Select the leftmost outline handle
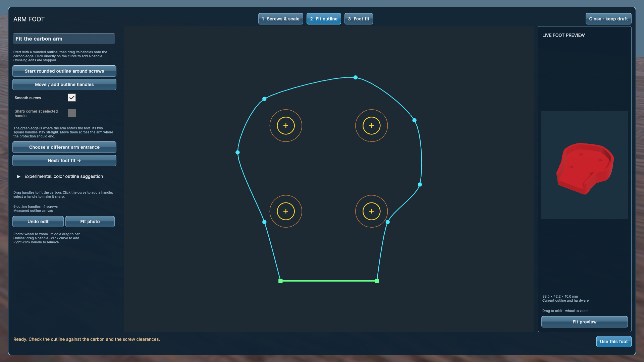 pos(238,153)
